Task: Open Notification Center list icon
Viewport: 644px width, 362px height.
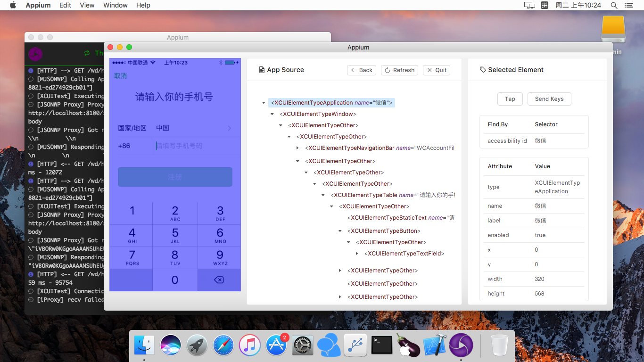Action: 629,5
